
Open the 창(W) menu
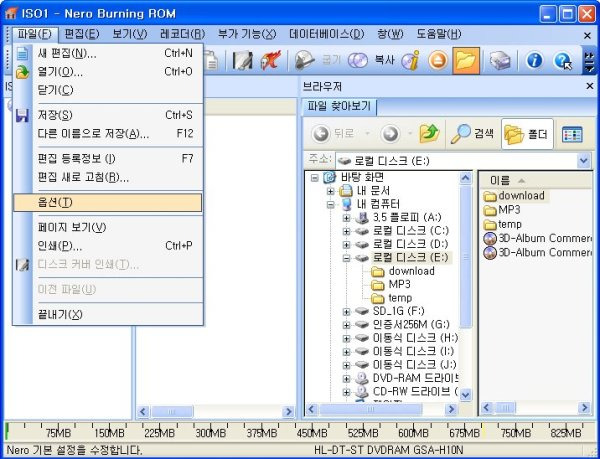[x=390, y=34]
